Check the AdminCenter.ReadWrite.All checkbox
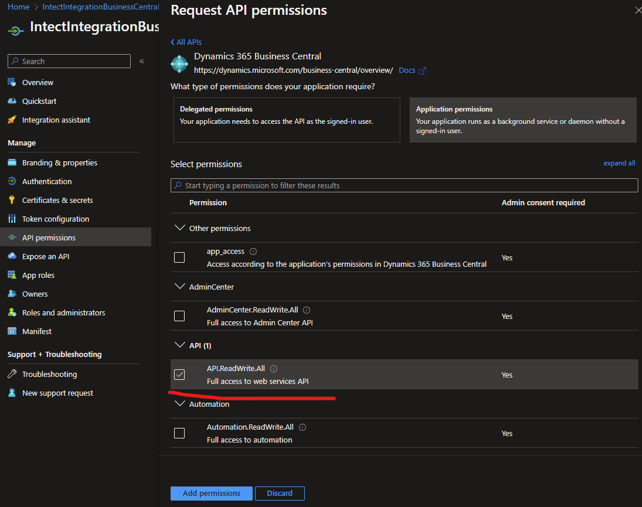 click(179, 316)
